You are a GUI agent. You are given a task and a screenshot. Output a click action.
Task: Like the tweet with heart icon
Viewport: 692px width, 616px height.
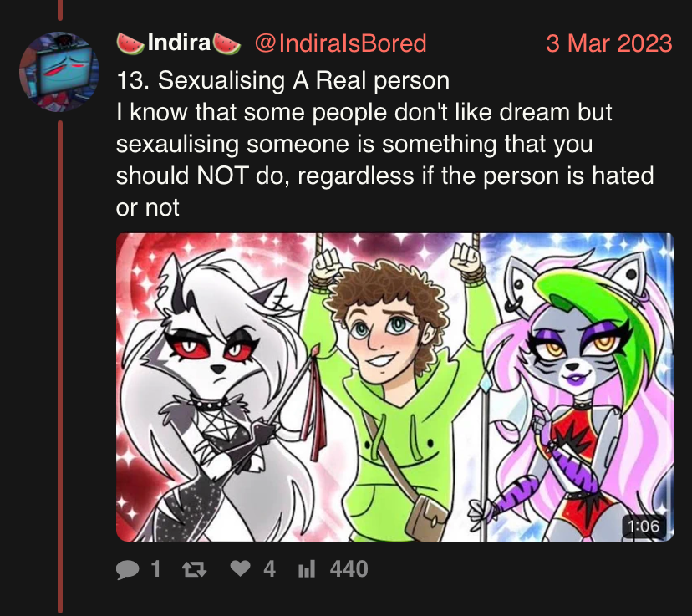(240, 568)
